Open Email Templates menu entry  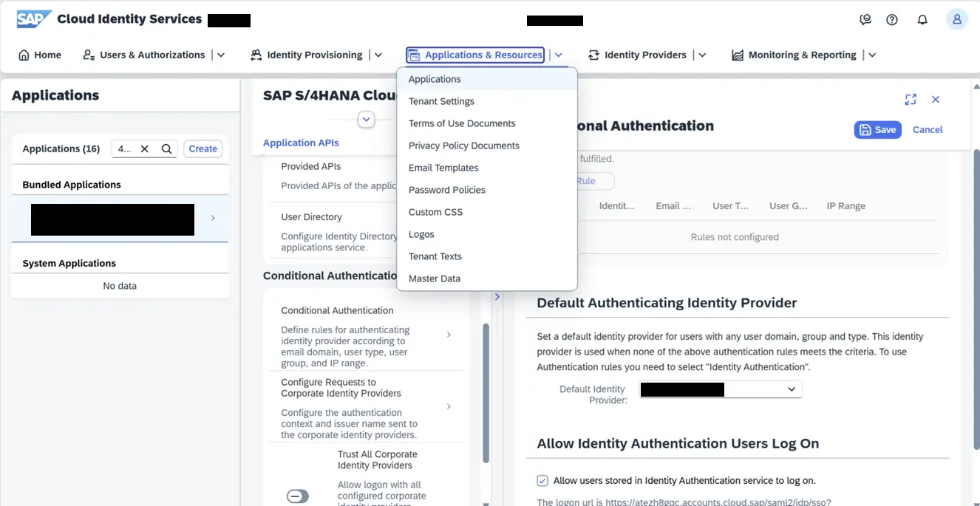click(x=487, y=168)
